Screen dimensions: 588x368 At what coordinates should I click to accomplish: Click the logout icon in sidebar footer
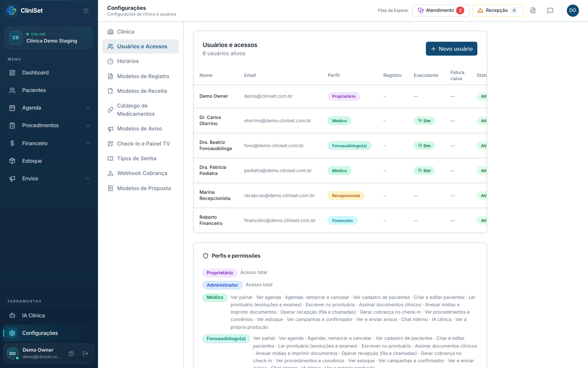coord(86,353)
